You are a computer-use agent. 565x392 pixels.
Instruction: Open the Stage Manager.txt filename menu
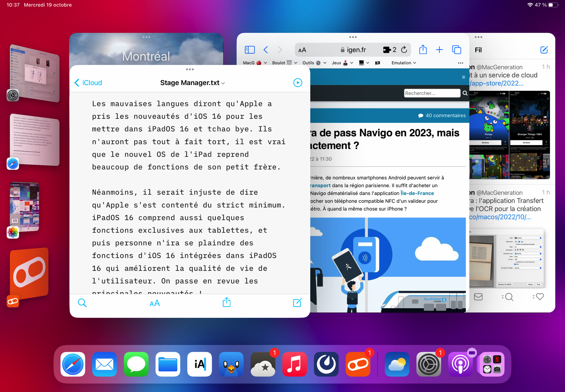tap(192, 83)
